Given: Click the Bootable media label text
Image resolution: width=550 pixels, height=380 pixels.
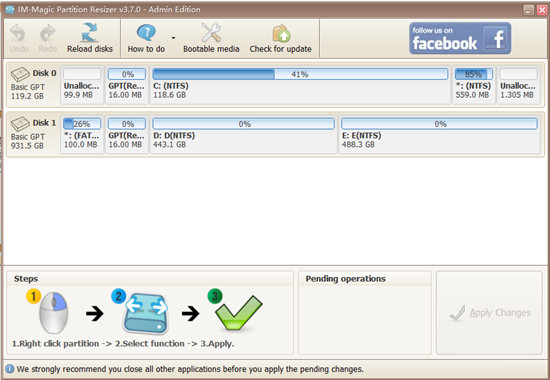Looking at the screenshot, I should pos(211,49).
